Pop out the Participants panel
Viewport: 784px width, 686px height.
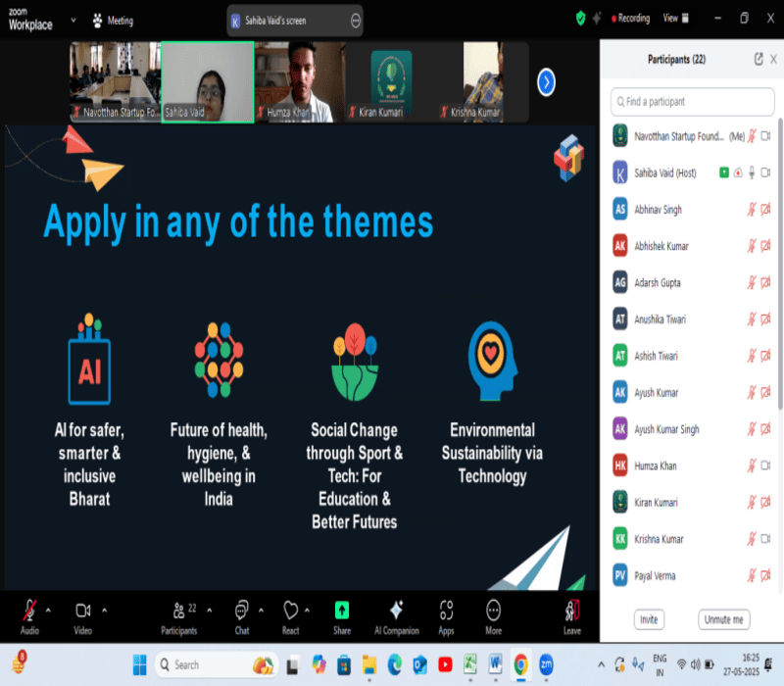(758, 59)
